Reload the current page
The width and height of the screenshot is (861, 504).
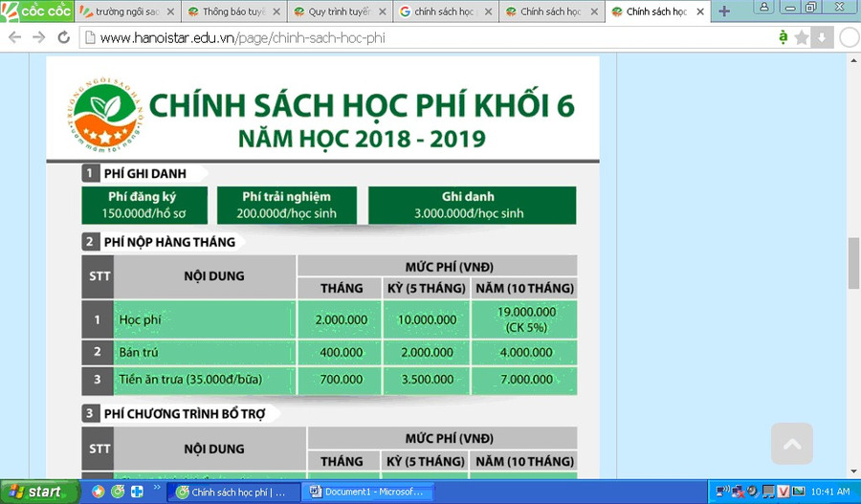tap(64, 37)
